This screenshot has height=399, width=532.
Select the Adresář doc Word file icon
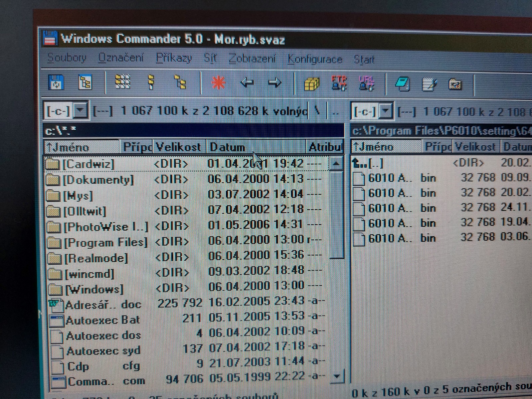tap(56, 305)
